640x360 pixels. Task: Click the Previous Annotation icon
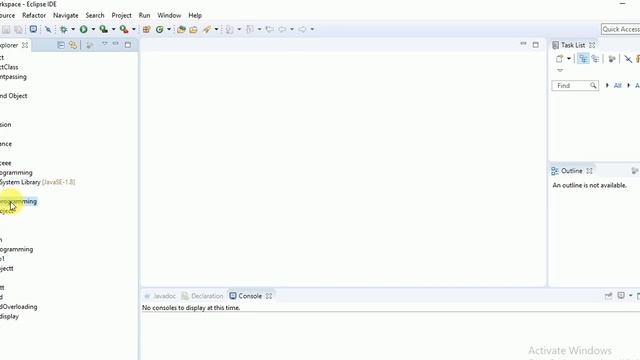tap(250, 29)
